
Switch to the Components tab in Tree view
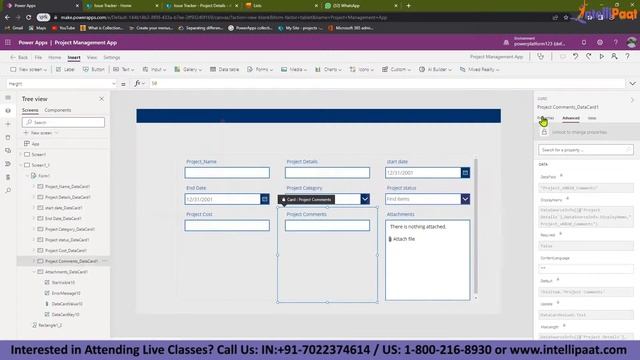pos(58,110)
